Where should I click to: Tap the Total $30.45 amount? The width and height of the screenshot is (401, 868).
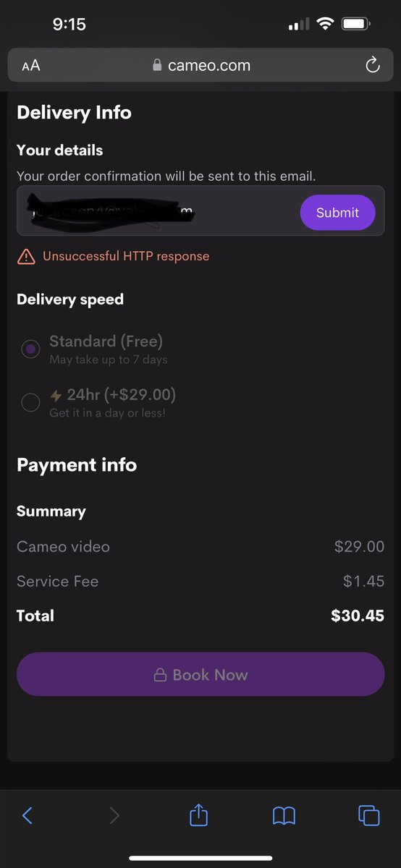click(358, 616)
